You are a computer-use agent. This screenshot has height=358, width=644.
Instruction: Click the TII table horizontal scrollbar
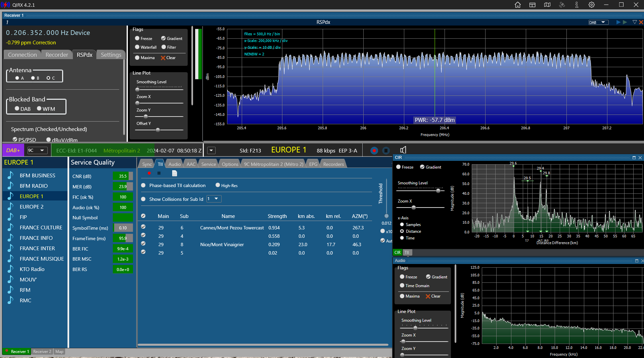(x=263, y=345)
